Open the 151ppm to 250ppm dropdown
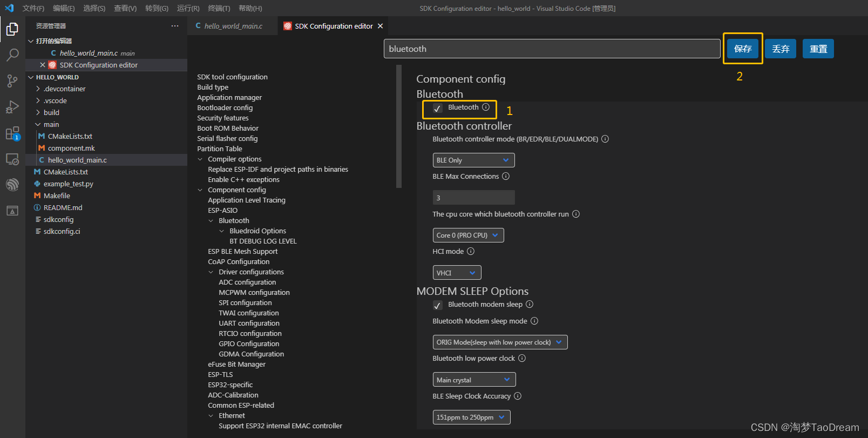 tap(471, 417)
